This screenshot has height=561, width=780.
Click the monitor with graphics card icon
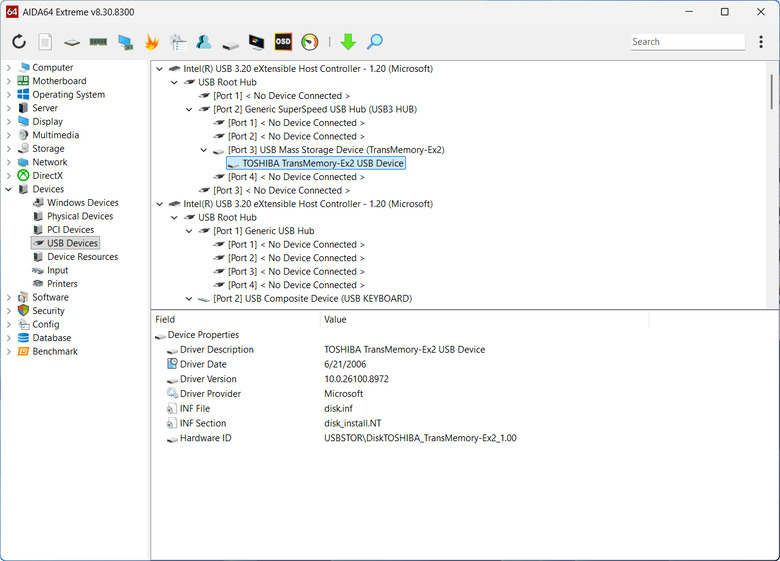tap(125, 42)
